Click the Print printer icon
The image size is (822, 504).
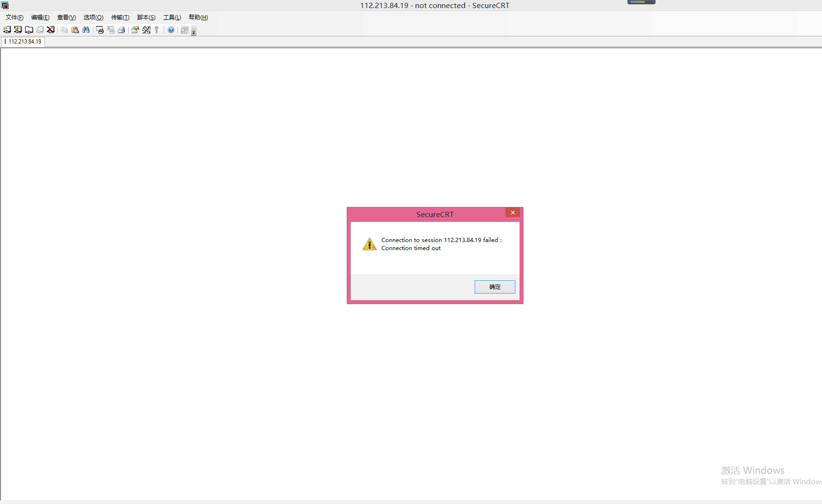coord(122,30)
